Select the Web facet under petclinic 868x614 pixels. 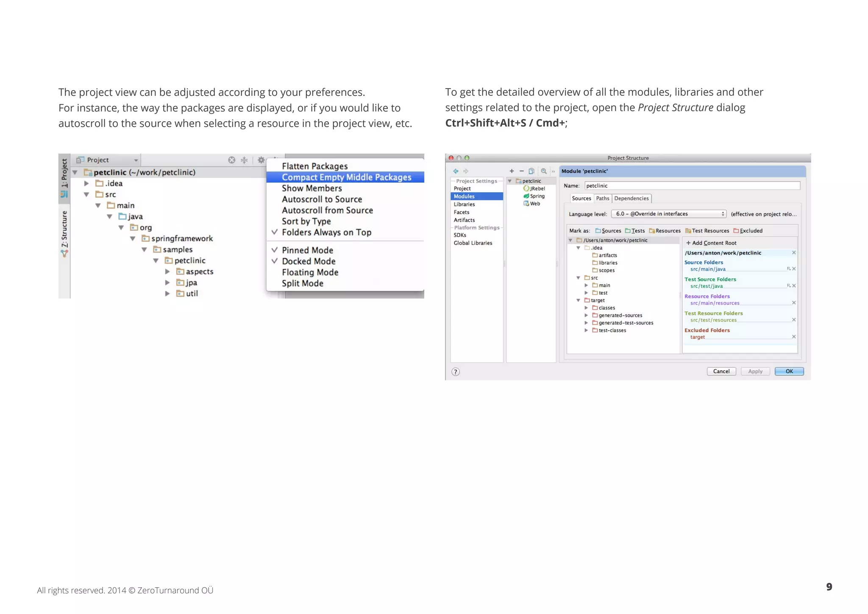(x=532, y=204)
